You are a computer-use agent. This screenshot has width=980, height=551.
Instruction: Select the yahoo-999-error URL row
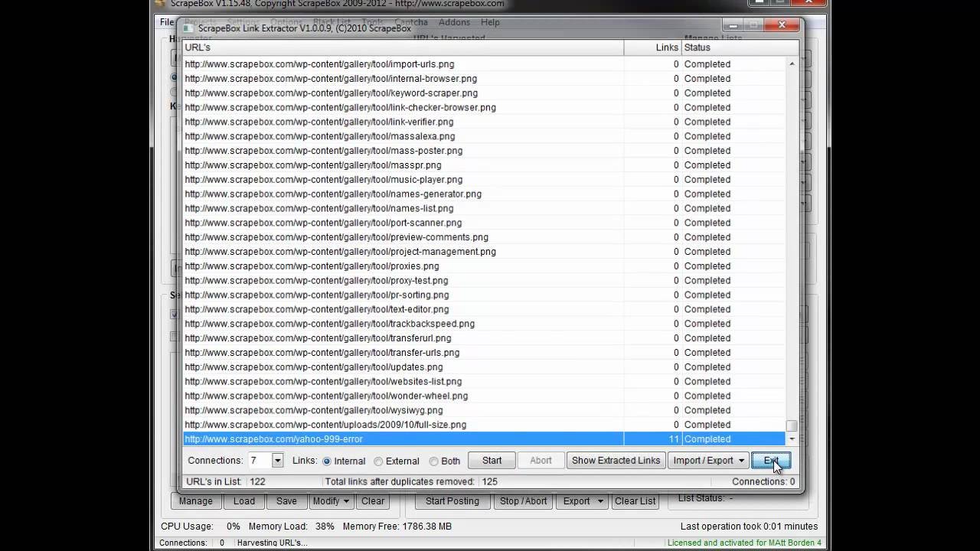[484, 439]
